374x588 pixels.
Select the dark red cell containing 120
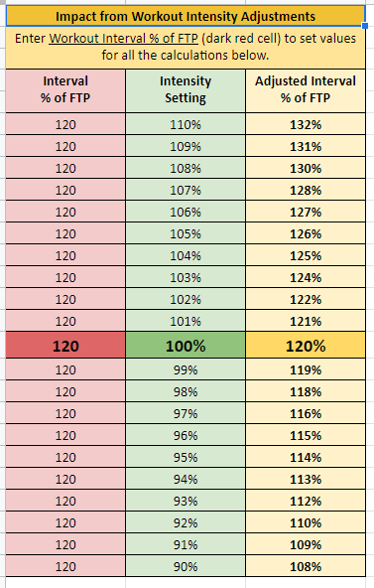click(x=65, y=346)
